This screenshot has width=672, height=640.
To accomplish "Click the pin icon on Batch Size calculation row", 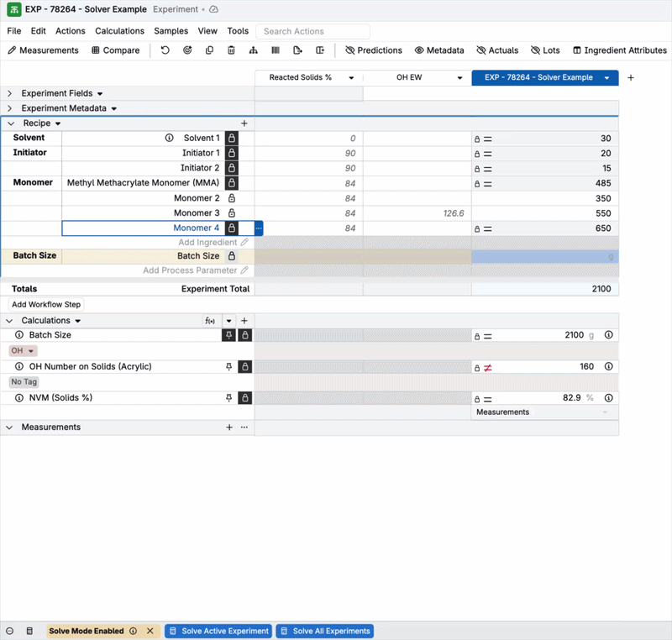I will click(x=228, y=335).
